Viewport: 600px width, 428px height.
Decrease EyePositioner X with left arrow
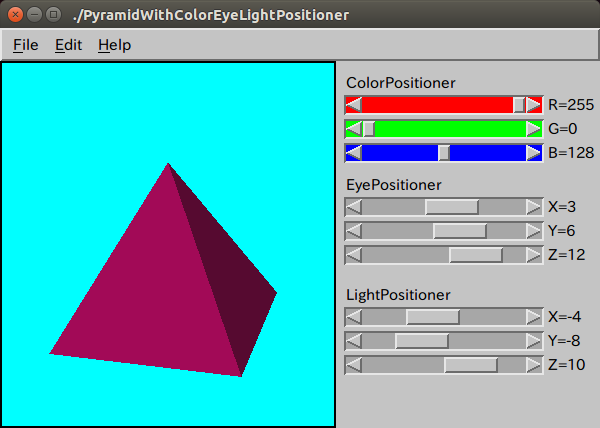click(354, 207)
